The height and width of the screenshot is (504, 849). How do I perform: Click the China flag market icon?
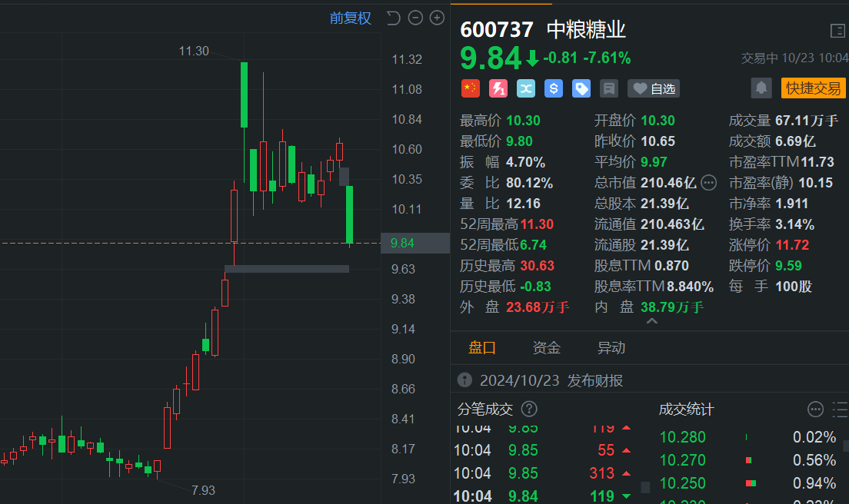point(471,88)
